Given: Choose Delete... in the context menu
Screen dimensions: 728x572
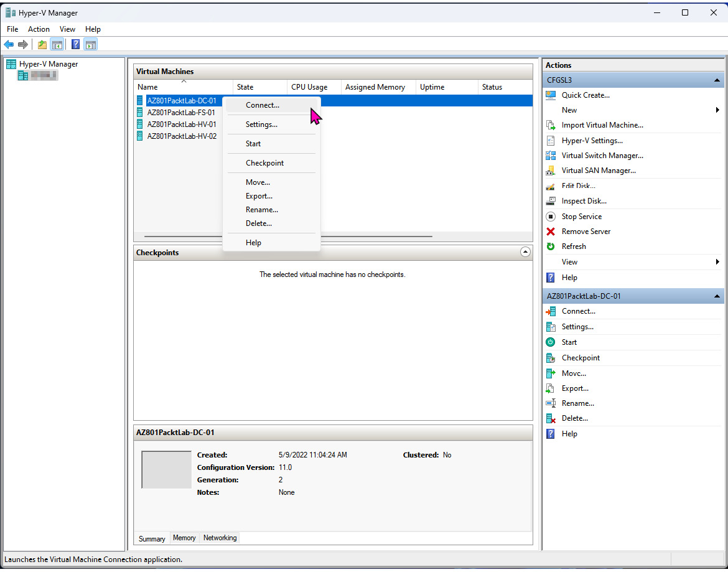Looking at the screenshot, I should [x=272, y=223].
